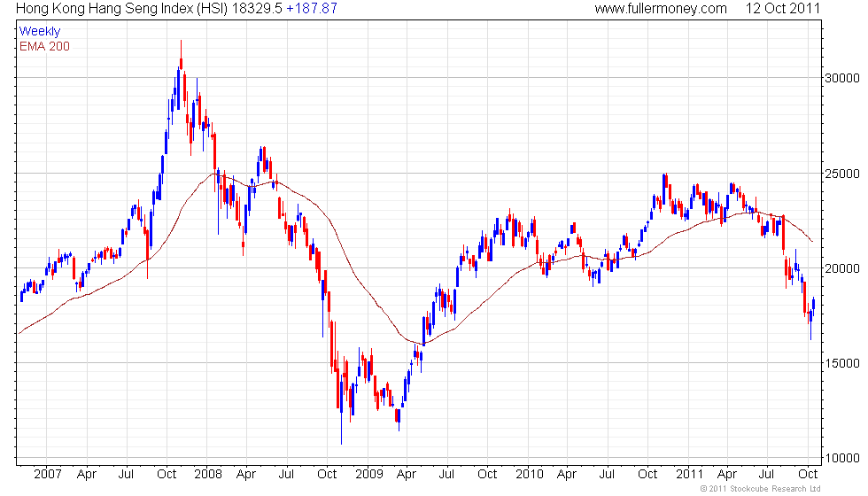Click the 10000 price axis label
Image resolution: width=868 pixels, height=496 pixels.
pos(842,459)
